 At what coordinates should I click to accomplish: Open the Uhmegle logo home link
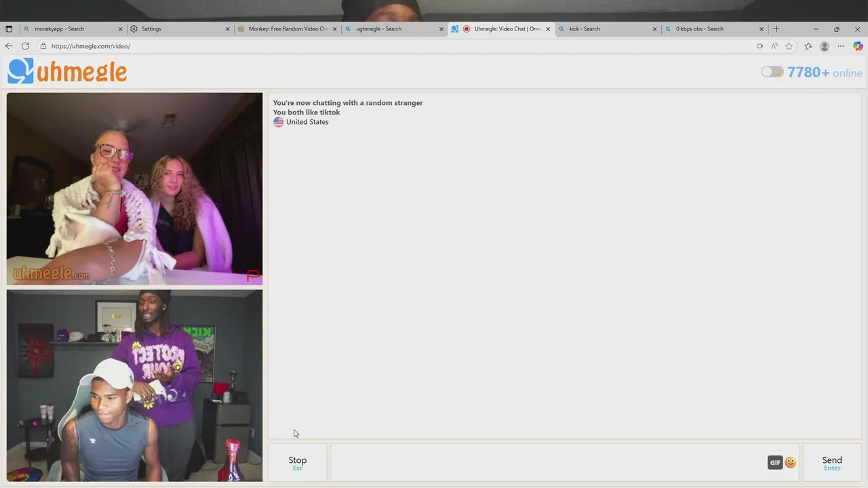tap(67, 71)
